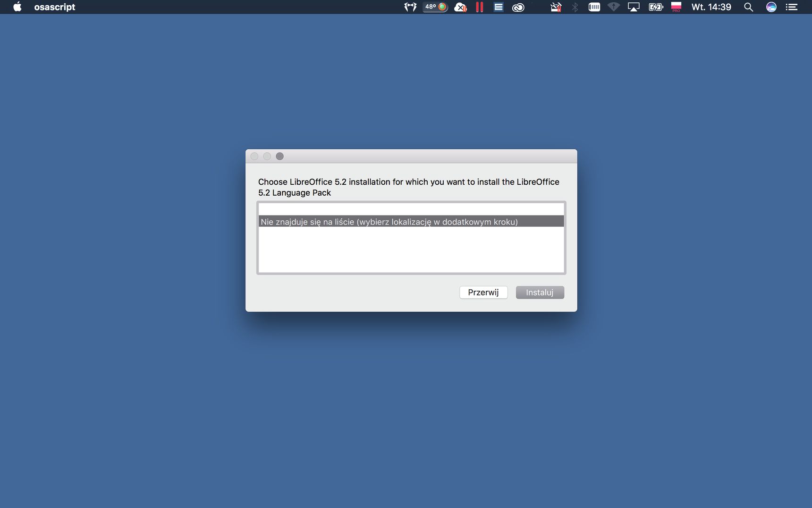This screenshot has height=508, width=812.
Task: Select the 'Nie znajduje się na liście' row
Action: pyautogui.click(x=411, y=221)
